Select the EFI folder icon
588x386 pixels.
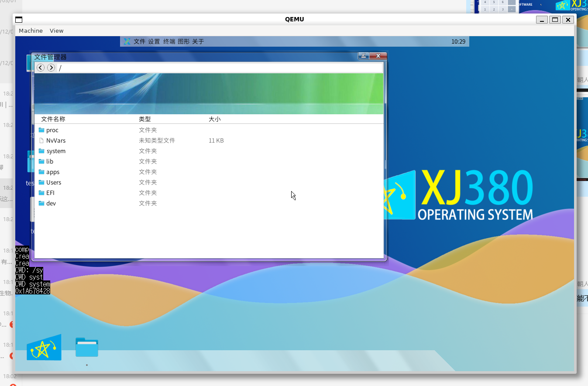(41, 193)
